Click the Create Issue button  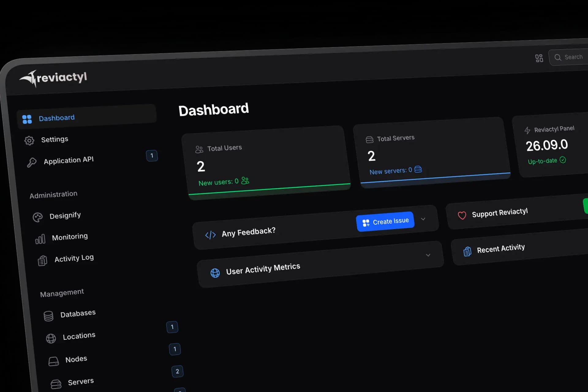[385, 221]
